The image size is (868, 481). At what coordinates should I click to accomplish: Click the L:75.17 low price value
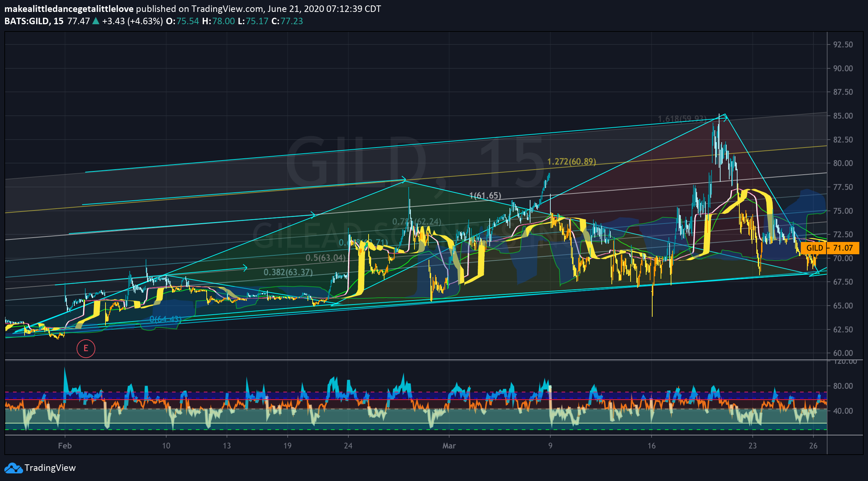253,21
